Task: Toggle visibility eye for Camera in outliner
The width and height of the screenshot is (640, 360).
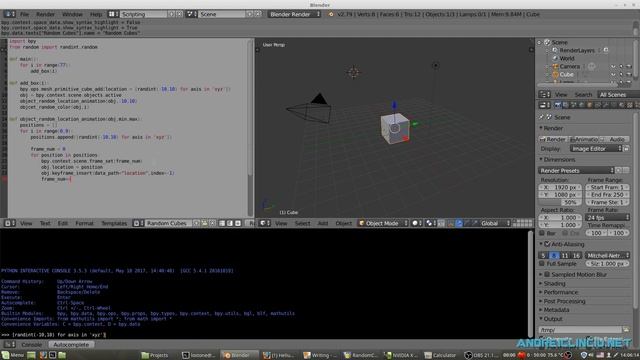Action: pos(613,67)
